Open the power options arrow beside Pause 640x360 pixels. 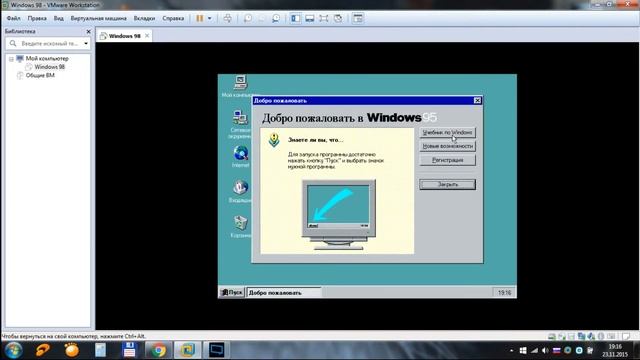(x=209, y=18)
